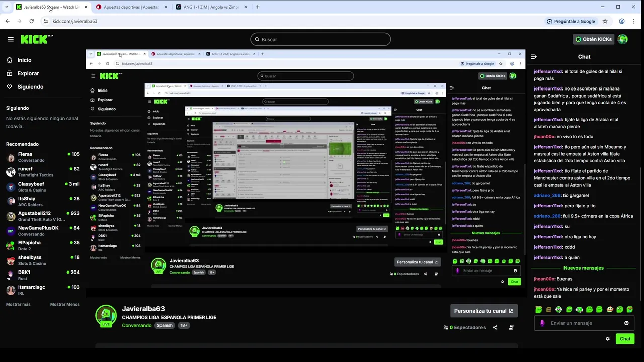Insert angry brown emote in main emote row

(548, 310)
